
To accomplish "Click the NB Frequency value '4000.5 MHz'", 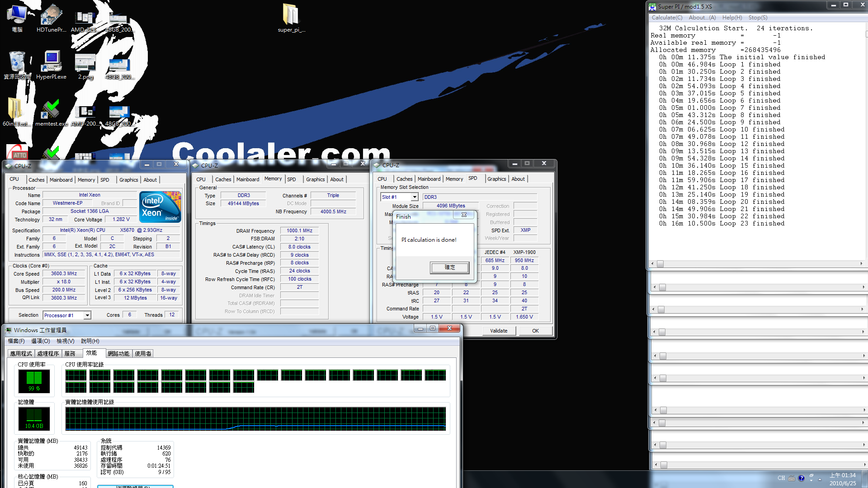I will pyautogui.click(x=333, y=211).
